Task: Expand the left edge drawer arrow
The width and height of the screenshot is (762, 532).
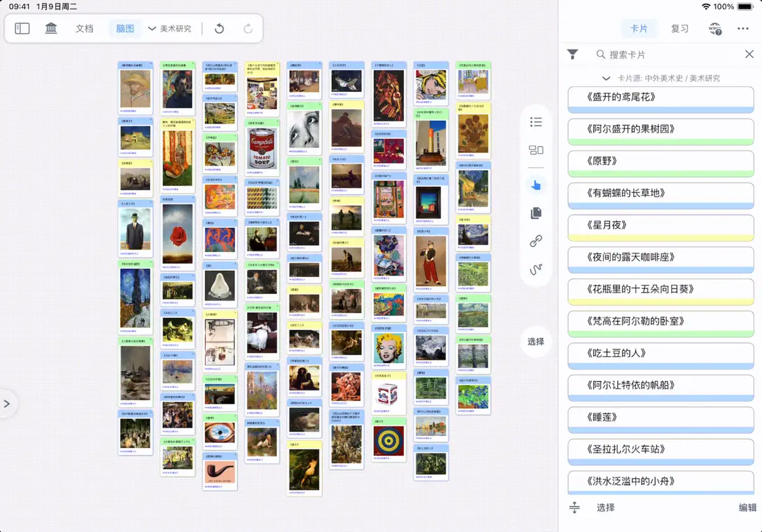Action: point(7,403)
